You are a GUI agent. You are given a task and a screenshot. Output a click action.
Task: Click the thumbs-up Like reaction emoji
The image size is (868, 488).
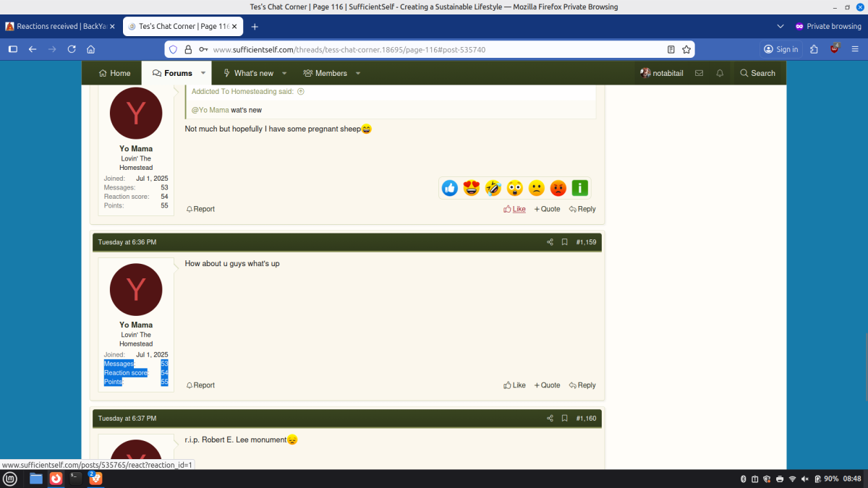450,189
